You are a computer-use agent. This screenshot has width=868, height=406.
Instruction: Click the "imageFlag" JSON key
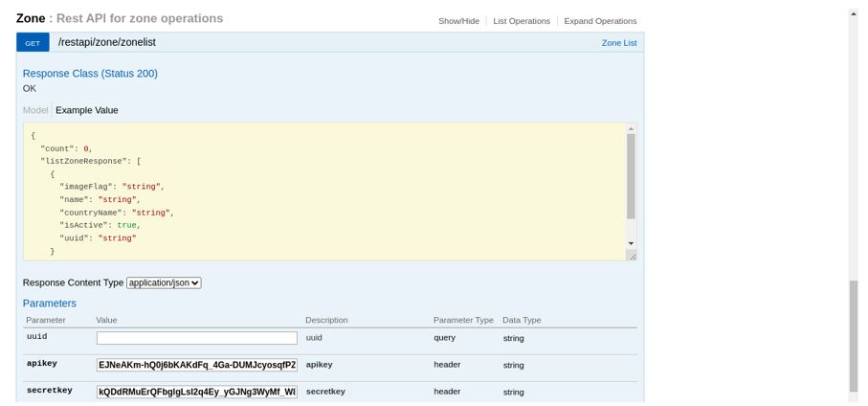tap(86, 187)
